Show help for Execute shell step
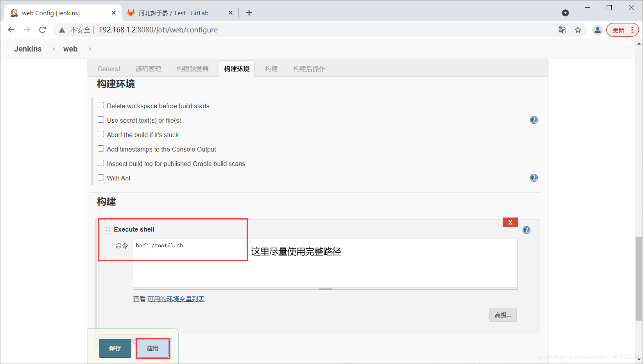This screenshot has width=643, height=364. click(527, 230)
